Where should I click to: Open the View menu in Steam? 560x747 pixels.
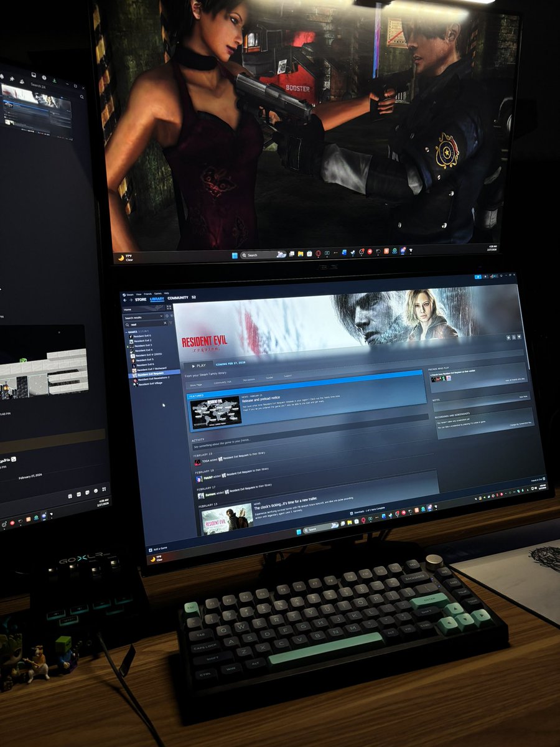point(139,294)
